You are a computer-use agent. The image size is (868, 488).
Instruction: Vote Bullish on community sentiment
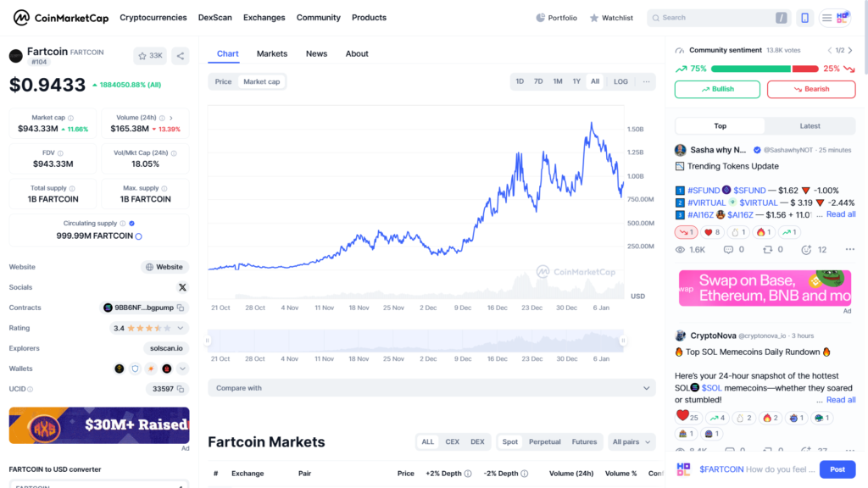(x=717, y=89)
